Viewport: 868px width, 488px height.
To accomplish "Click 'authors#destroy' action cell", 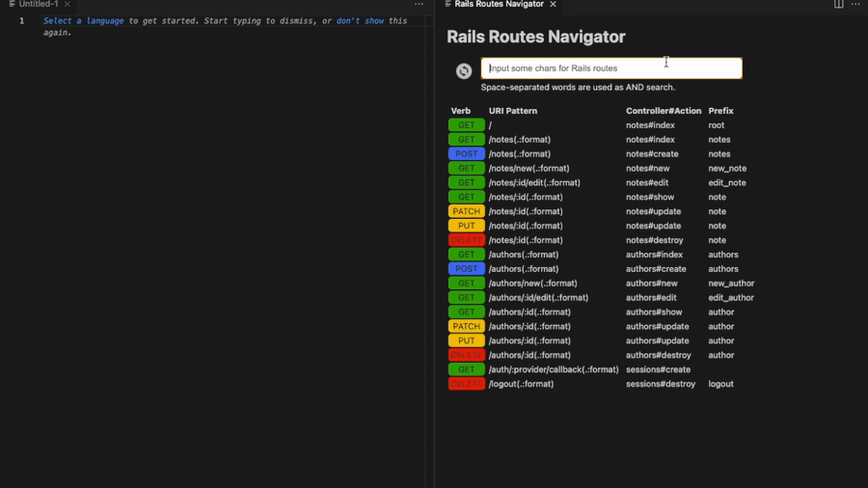I will click(x=658, y=355).
